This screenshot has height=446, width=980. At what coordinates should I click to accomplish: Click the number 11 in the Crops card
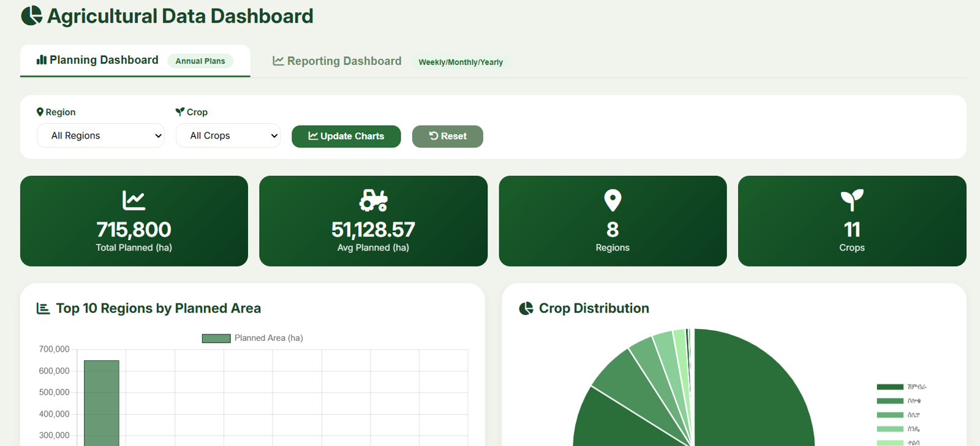[852, 230]
